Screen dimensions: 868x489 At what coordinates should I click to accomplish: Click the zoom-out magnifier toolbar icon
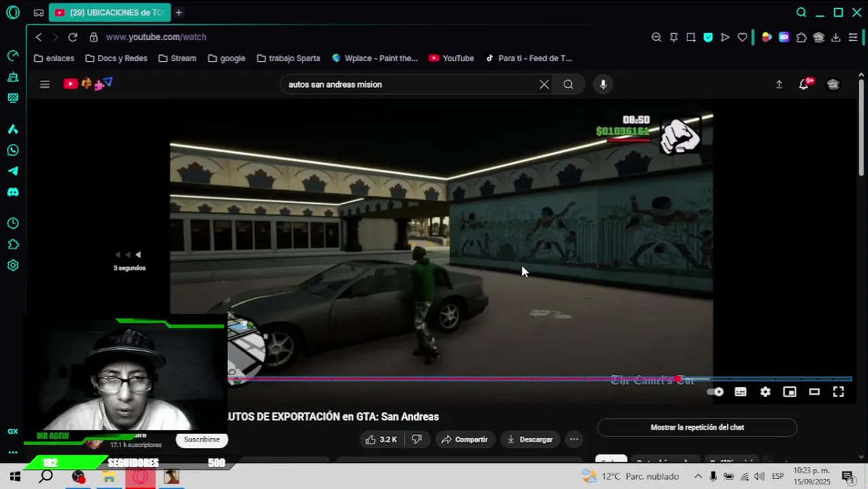click(x=656, y=37)
